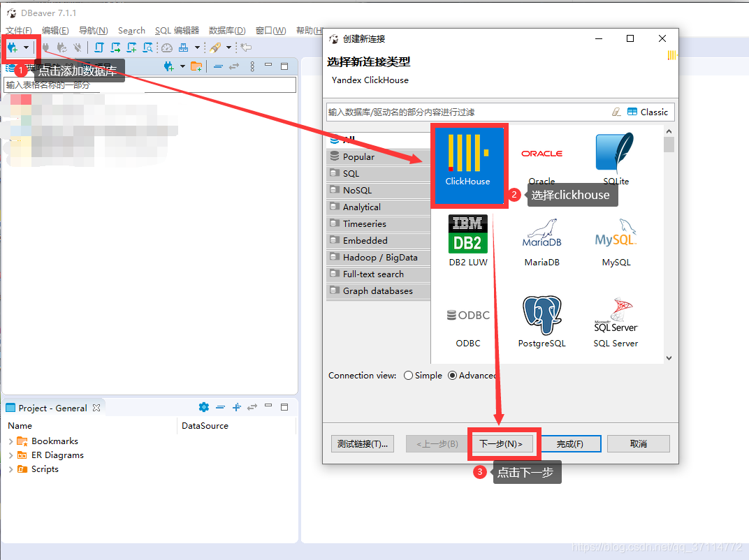Screen dimensions: 749x560
Task: Choose the DB2 LUW database tile
Action: pos(468,241)
